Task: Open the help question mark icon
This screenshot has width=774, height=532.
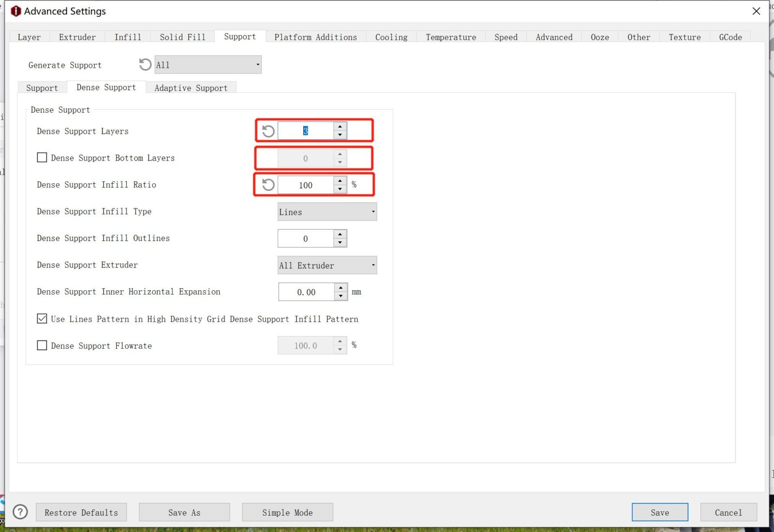Action: click(x=20, y=512)
